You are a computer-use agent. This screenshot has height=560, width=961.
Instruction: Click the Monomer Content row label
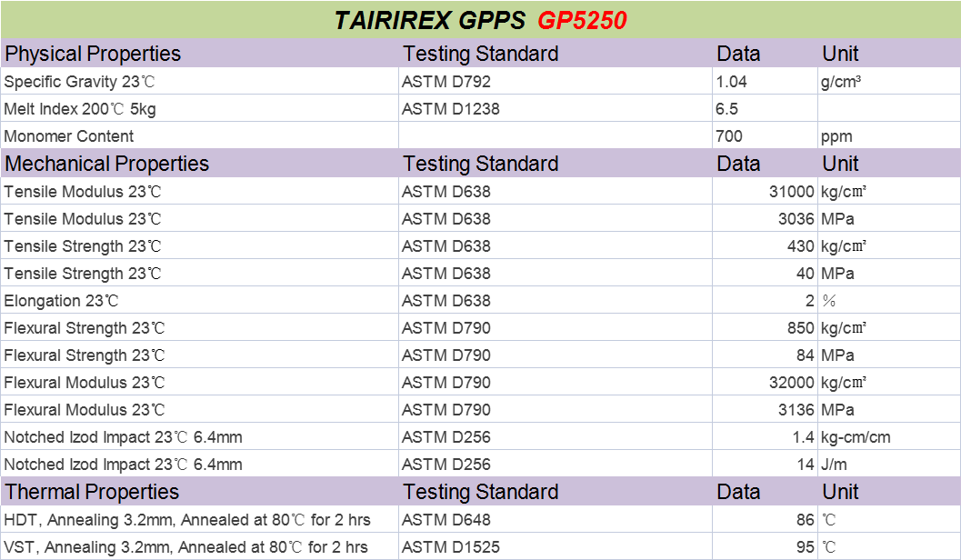coord(69,136)
